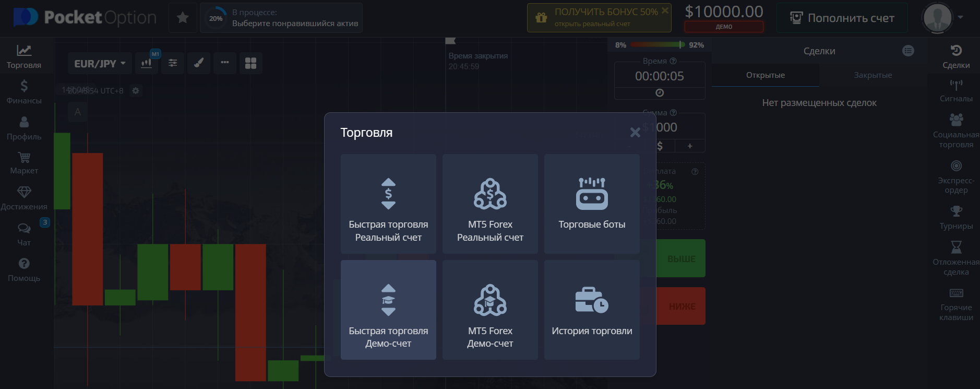This screenshot has height=389, width=980.
Task: Close the bonus banner
Action: [665, 10]
